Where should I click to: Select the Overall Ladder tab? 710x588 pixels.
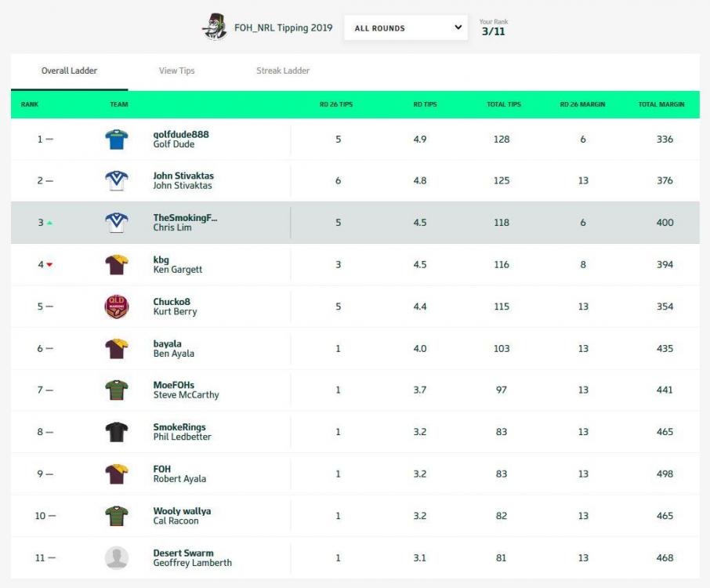point(69,71)
